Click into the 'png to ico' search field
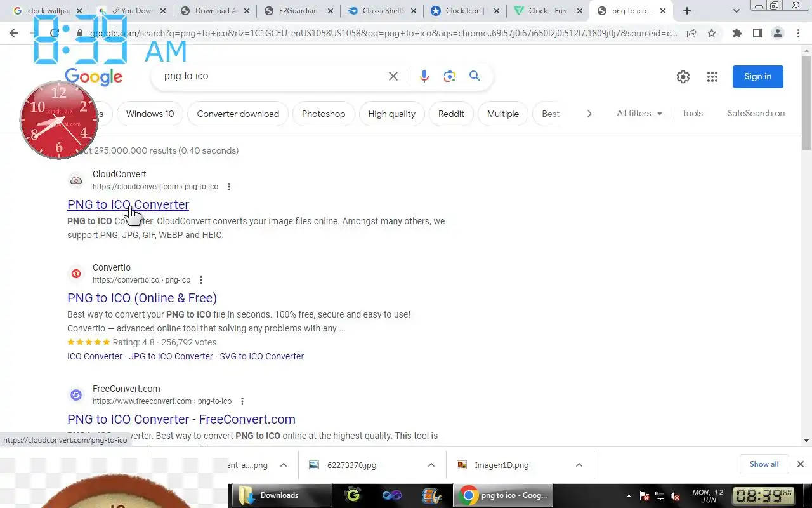 point(270,76)
